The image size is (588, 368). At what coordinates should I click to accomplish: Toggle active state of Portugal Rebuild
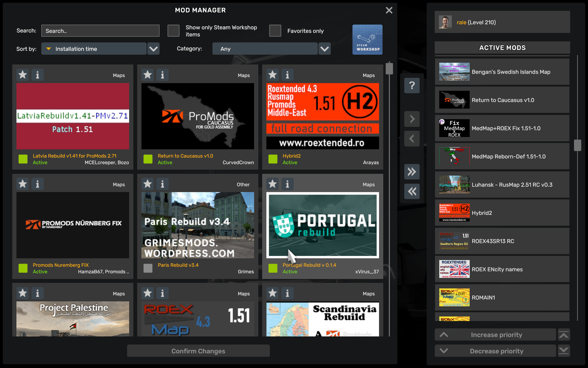273,268
